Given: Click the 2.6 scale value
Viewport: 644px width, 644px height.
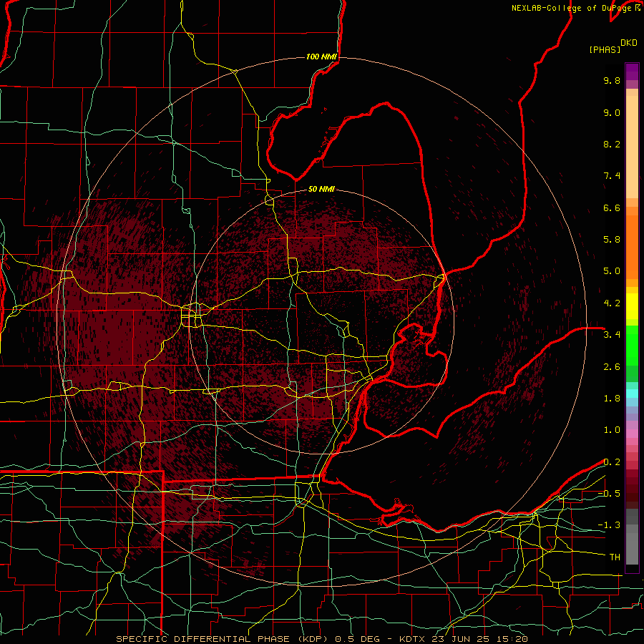Looking at the screenshot, I should tap(612, 367).
